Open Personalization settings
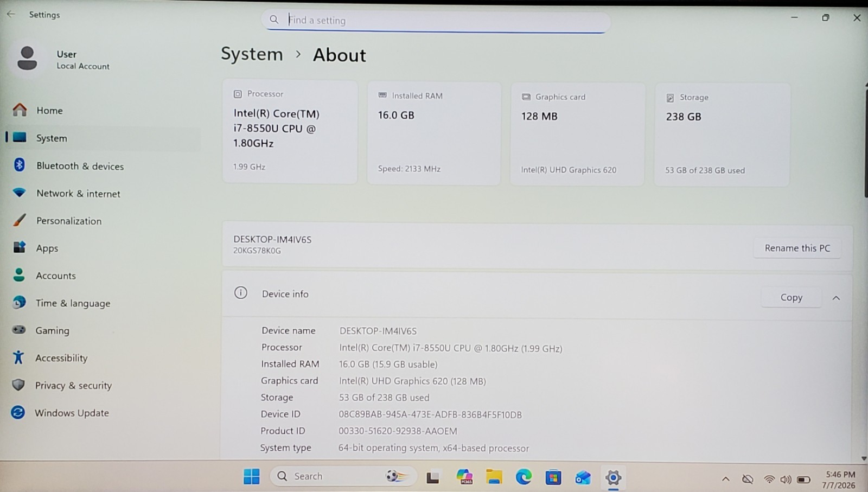Viewport: 868px width, 492px height. tap(103, 221)
